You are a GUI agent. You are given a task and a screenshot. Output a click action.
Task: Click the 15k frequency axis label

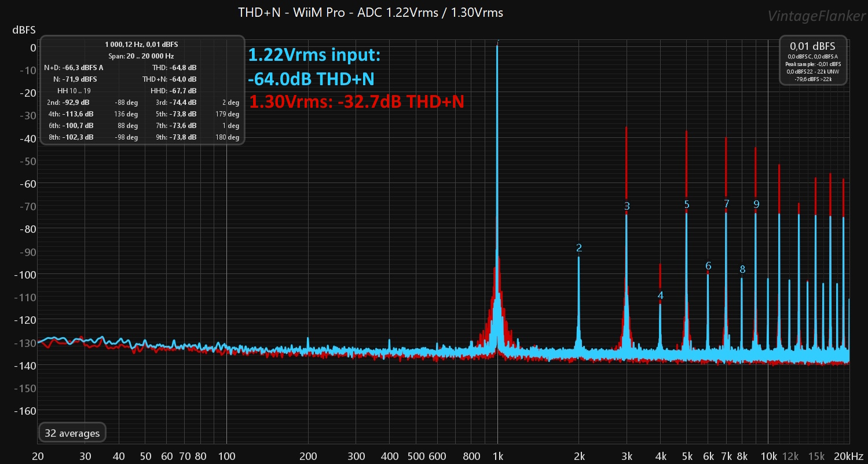816,455
